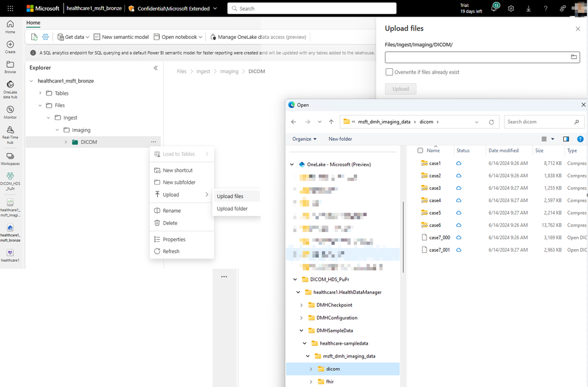588x387 pixels.
Task: Choose Upload files from submenu
Action: point(236,196)
